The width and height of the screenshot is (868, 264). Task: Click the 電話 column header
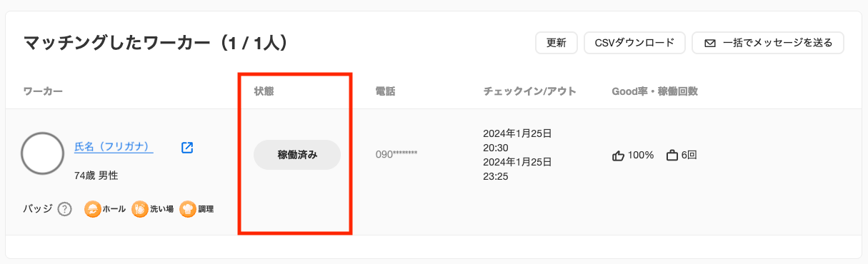coord(386,91)
